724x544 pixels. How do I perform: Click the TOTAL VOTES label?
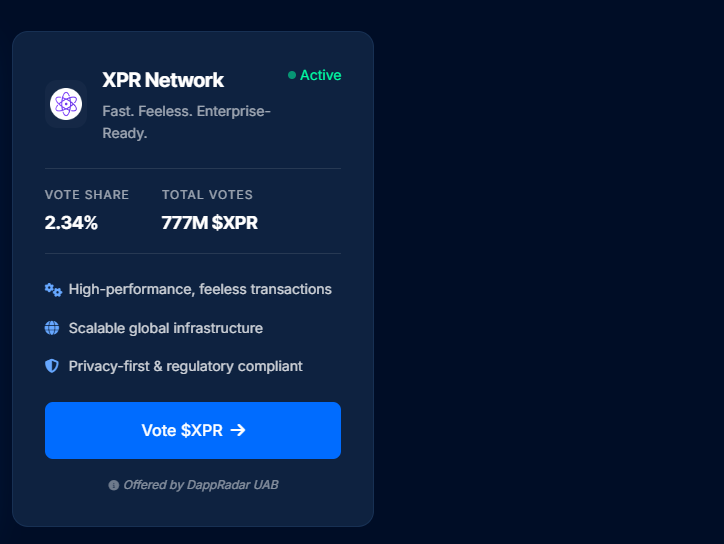[x=207, y=195]
